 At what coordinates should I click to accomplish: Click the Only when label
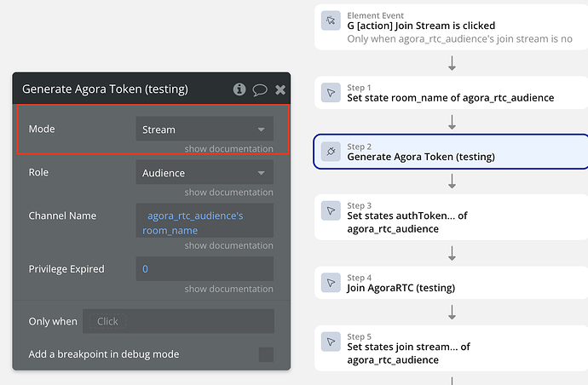point(53,322)
